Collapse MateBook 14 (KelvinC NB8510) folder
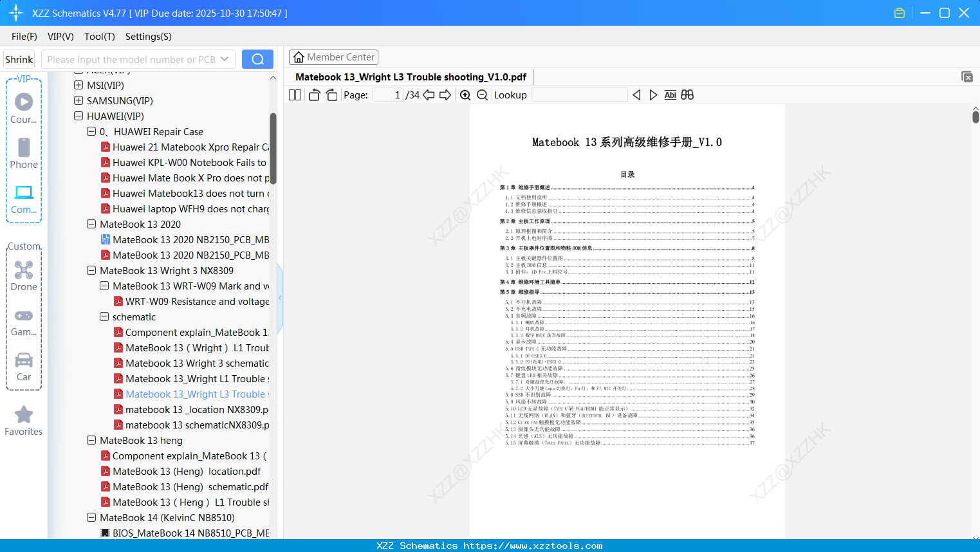 tap(91, 517)
